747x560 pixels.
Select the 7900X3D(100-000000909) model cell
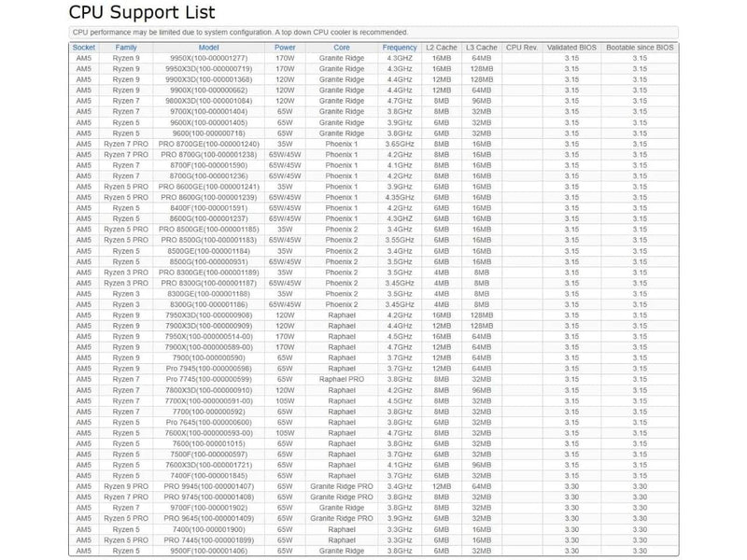tap(208, 326)
